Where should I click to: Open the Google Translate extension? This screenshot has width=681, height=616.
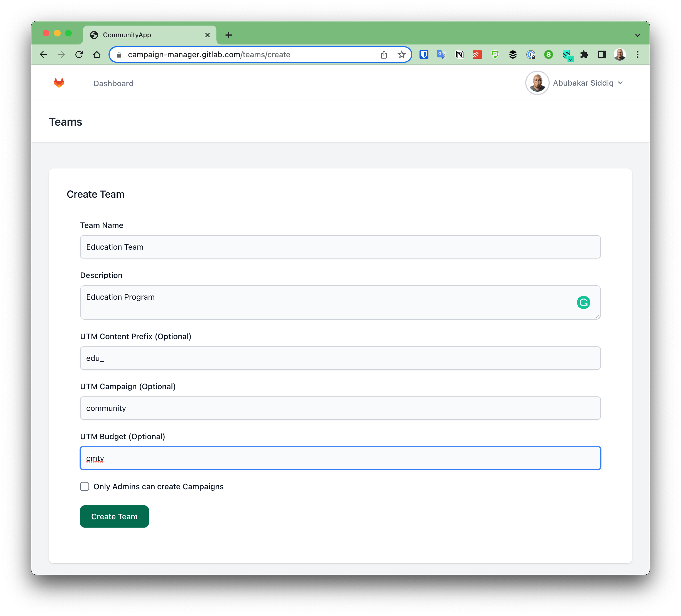(441, 54)
